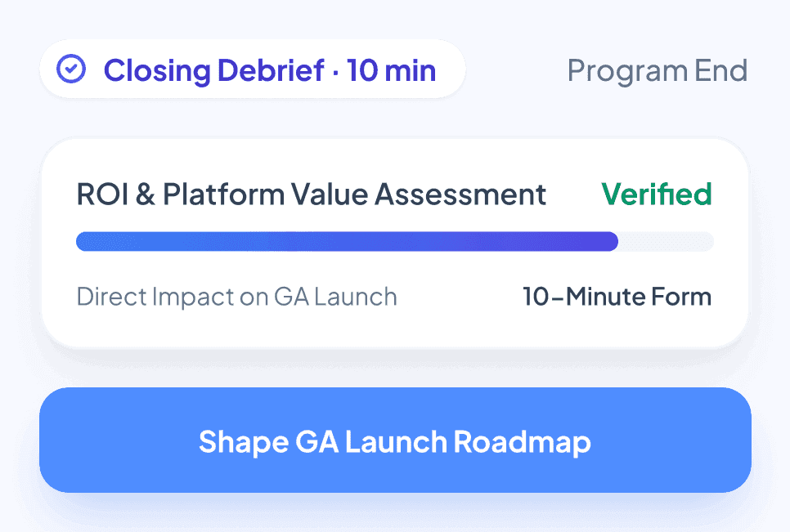Open the 10-Minute Form link
Screen dimensions: 790x532
point(617,297)
